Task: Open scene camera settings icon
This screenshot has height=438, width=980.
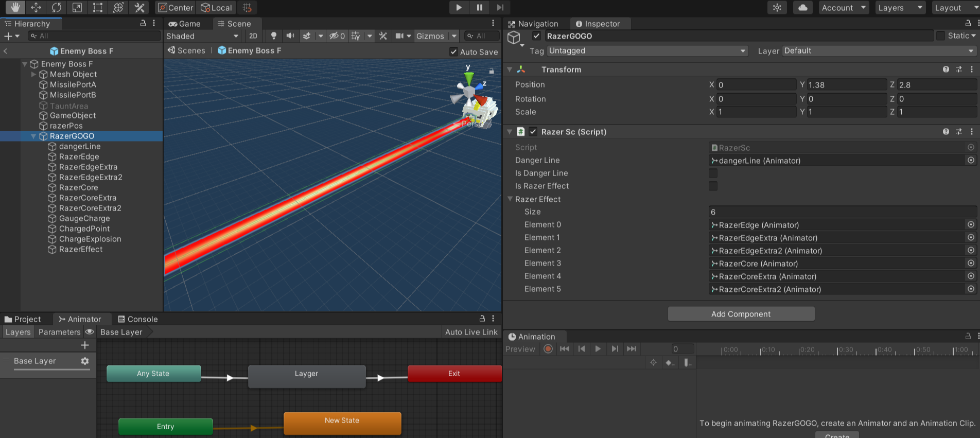Action: [399, 36]
